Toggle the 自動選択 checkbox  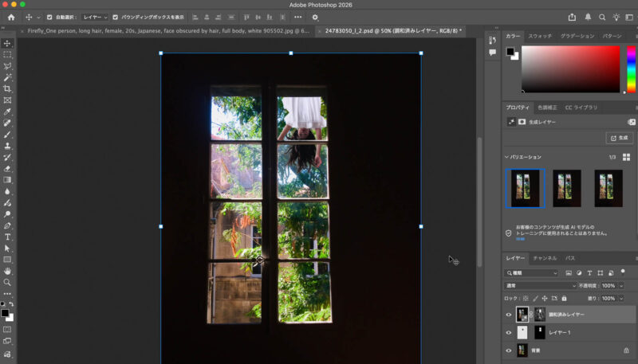coord(49,17)
